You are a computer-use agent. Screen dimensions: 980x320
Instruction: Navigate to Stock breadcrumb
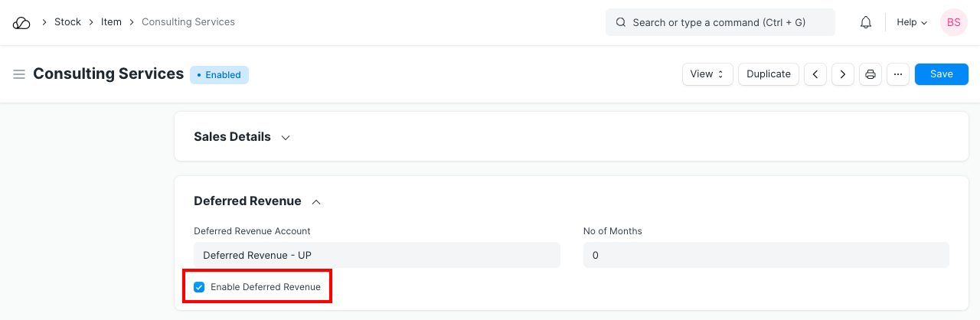coord(67,22)
